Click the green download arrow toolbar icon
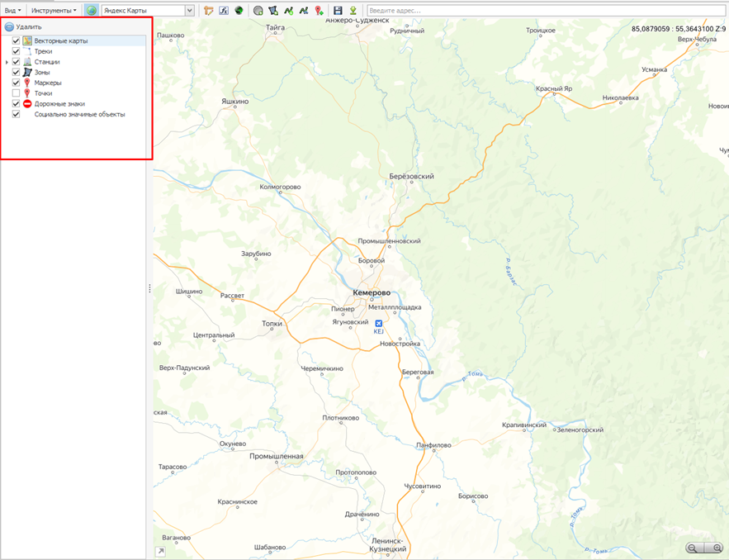The width and height of the screenshot is (729, 560). (x=353, y=11)
